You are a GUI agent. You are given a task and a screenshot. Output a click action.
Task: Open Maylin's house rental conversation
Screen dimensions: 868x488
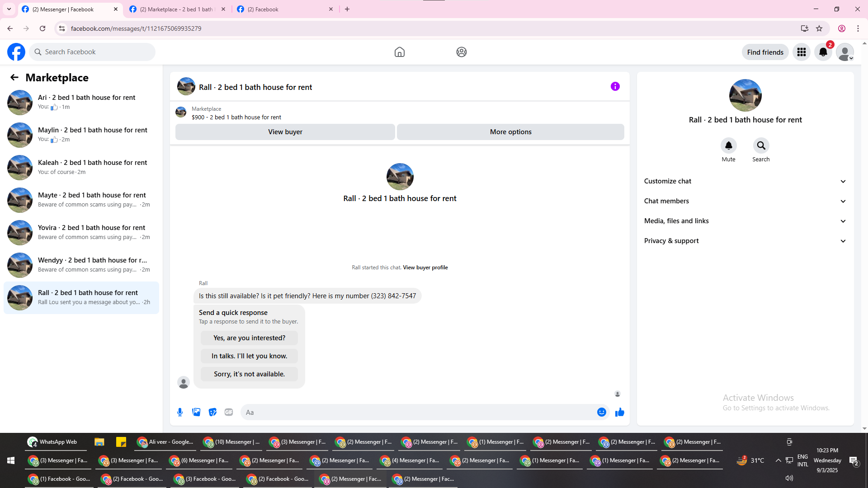(81, 135)
